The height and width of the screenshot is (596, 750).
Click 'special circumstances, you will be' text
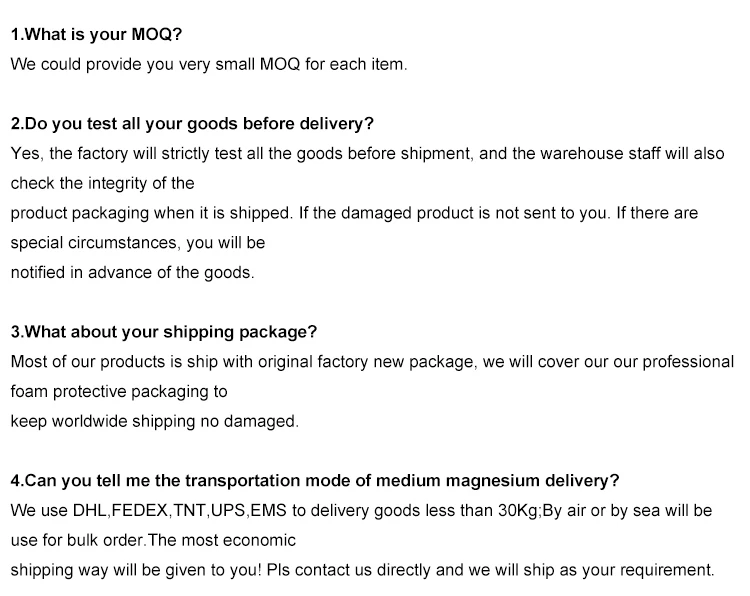(137, 242)
